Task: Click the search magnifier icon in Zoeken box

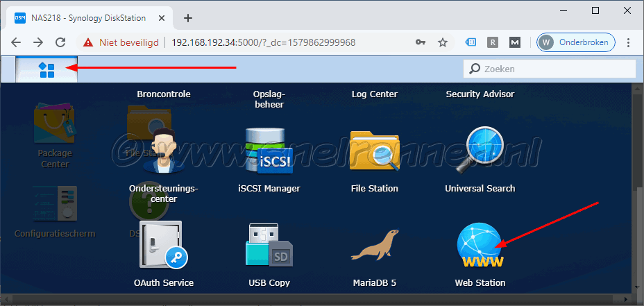Action: click(x=475, y=69)
